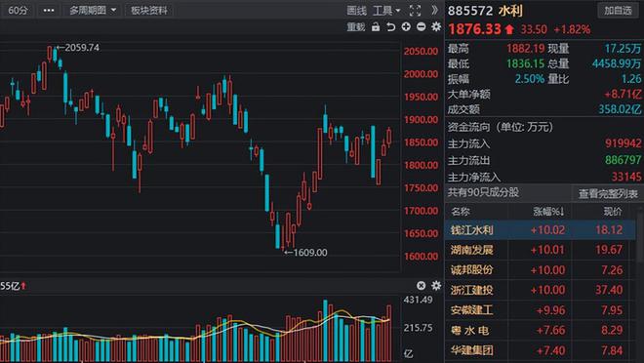Viewport: 644px width, 363px height.
Task: Click the 加自选 button
Action: tap(618, 11)
